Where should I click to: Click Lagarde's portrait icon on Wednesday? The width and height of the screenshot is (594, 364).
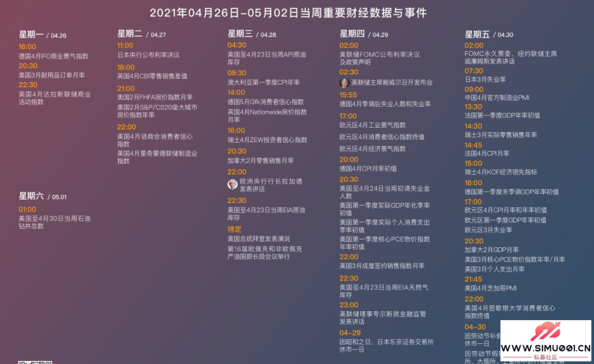pyautogui.click(x=233, y=184)
